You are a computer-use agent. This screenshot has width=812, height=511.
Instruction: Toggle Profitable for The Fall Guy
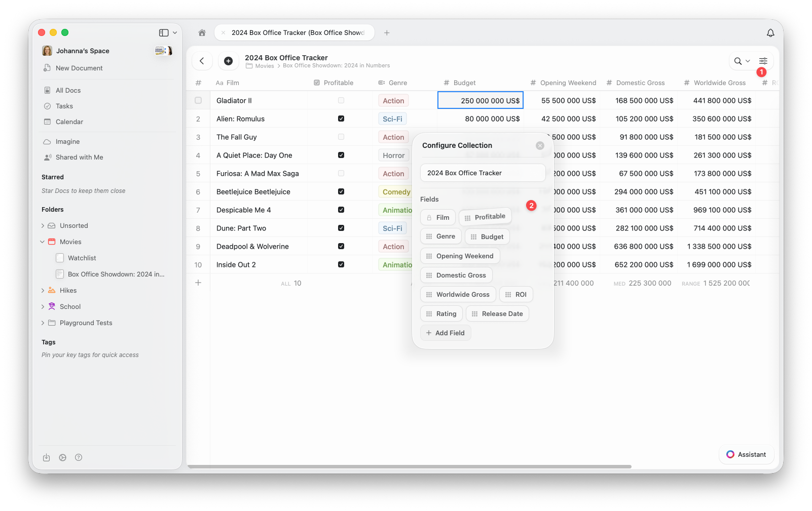click(x=341, y=137)
